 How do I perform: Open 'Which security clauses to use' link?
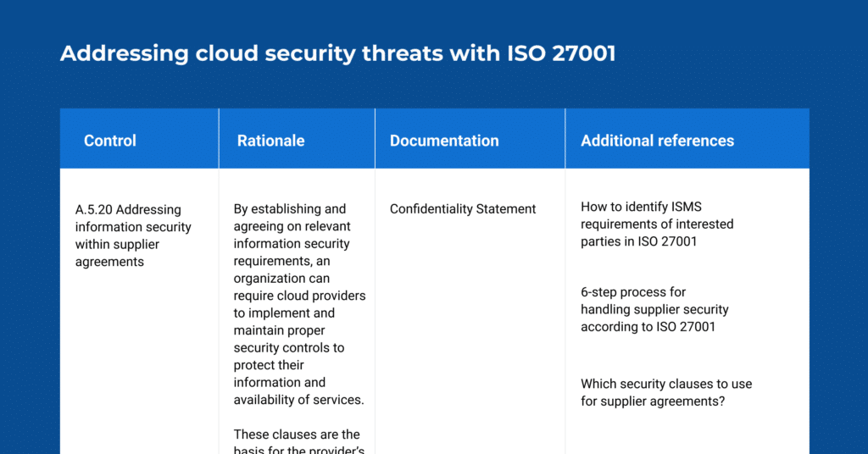click(666, 384)
